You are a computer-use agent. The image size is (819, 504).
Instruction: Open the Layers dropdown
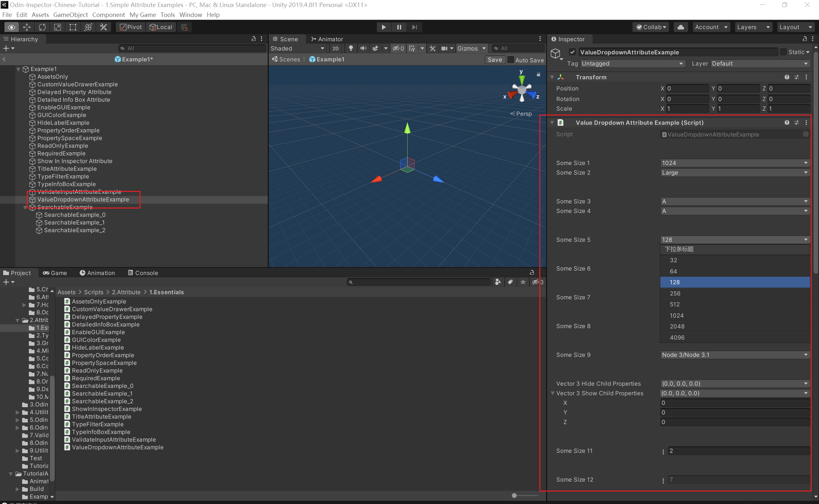753,27
